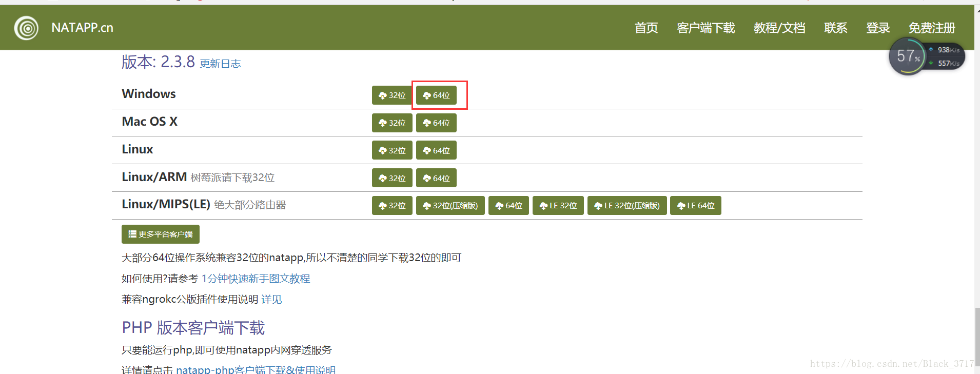Download Linux/ARM 32位 client
The height and width of the screenshot is (374, 980).
392,178
